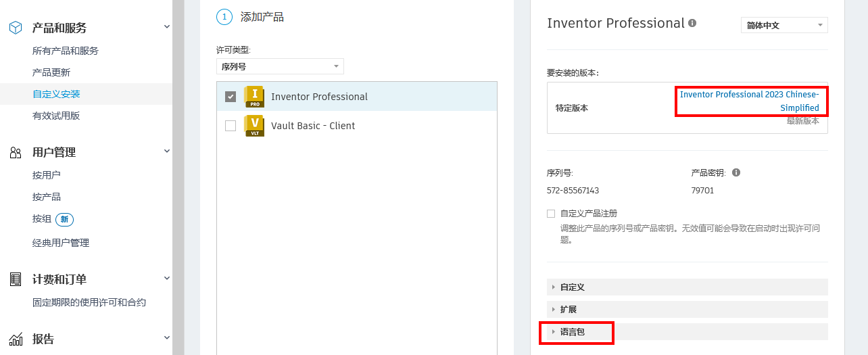Click the Reports chart icon
The height and width of the screenshot is (355, 868).
16,339
